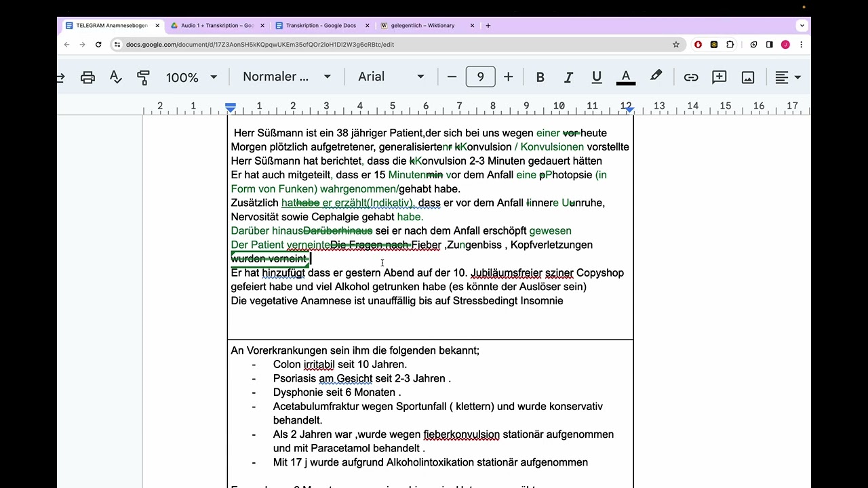Viewport: 868px width, 488px height.
Task: Click the suggested text "hat er erzählt(Indikativ)"
Action: (x=347, y=203)
